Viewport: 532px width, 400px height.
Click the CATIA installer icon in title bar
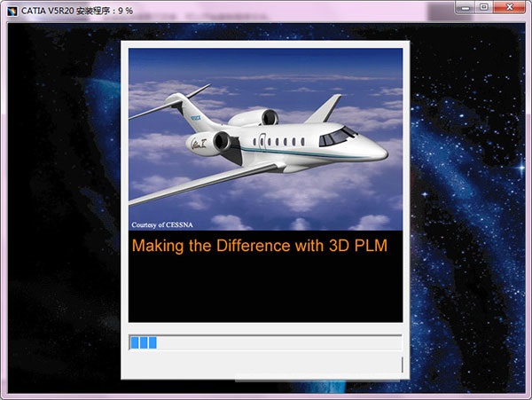pos(12,11)
